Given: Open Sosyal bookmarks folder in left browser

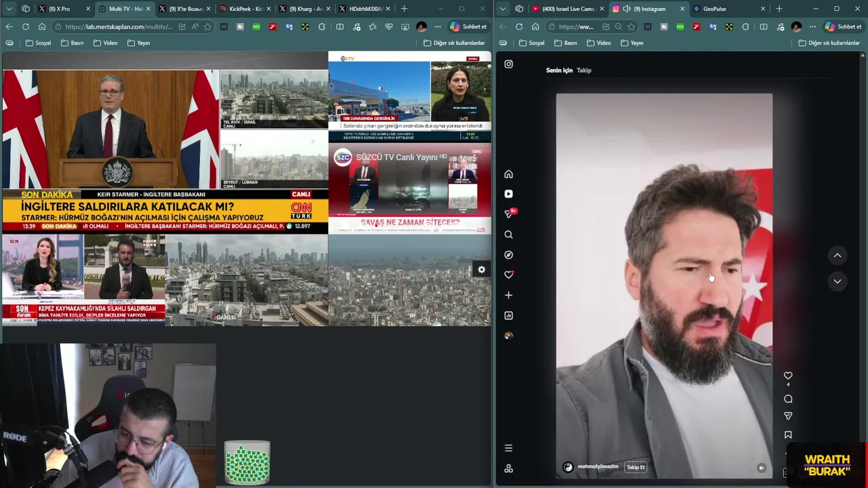Looking at the screenshot, I should 38,43.
